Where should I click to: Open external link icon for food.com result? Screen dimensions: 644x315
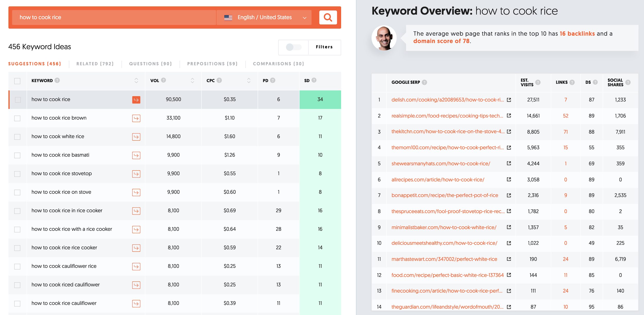(509, 275)
